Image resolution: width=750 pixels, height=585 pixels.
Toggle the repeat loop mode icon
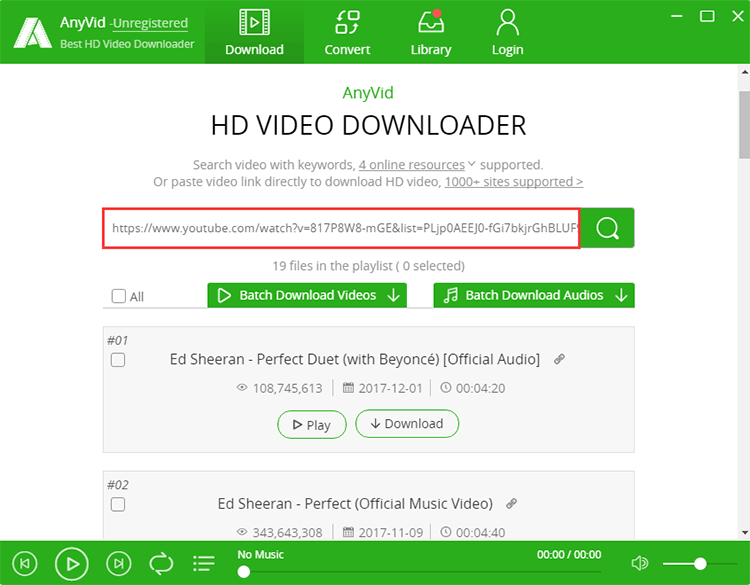click(161, 563)
